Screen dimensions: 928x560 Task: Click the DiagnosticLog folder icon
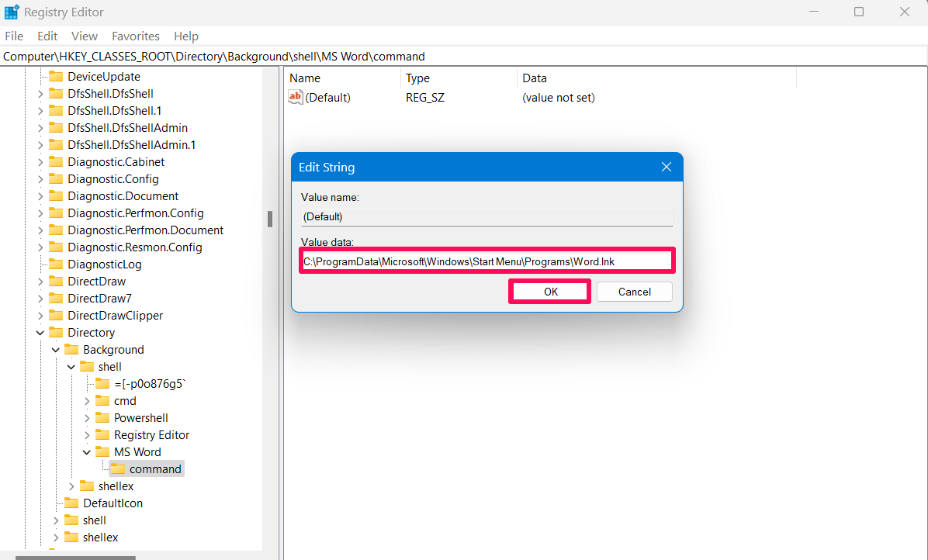[56, 264]
